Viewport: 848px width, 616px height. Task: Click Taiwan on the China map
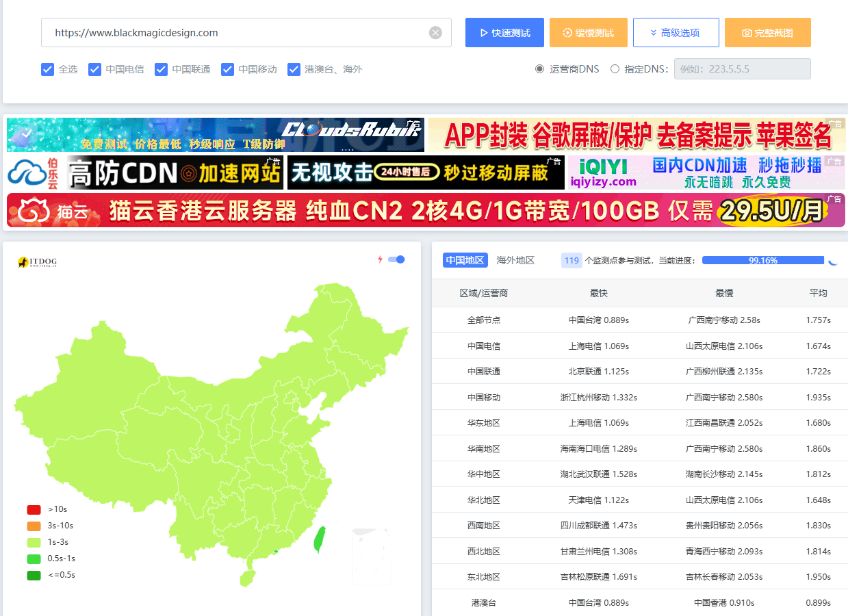coord(319,539)
